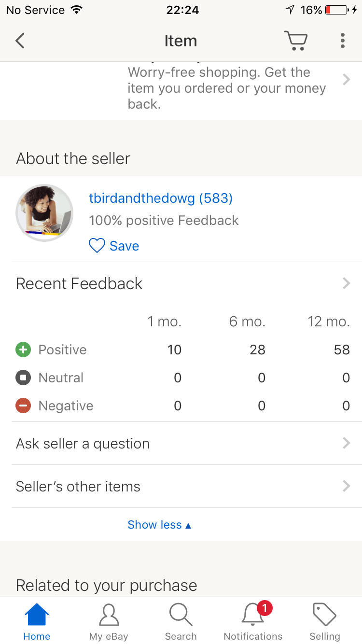The image size is (362, 644).
Task: Tap the red Negative feedback icon
Action: click(23, 406)
